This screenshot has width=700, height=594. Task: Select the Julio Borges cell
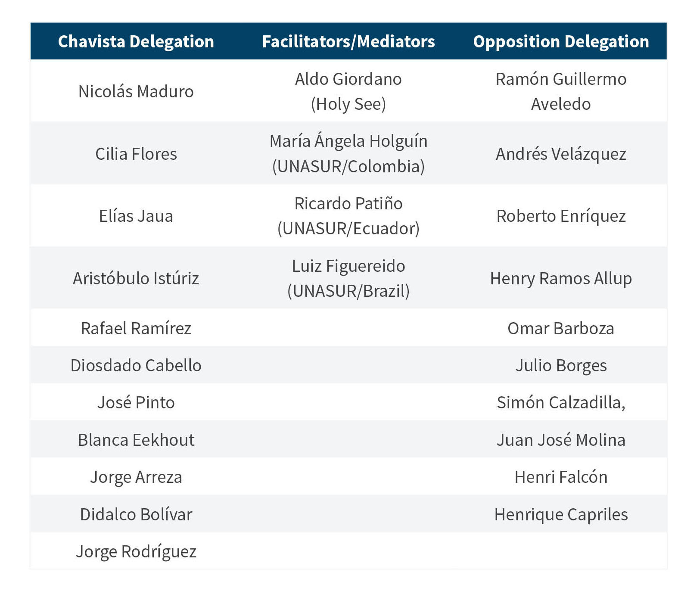[561, 365]
